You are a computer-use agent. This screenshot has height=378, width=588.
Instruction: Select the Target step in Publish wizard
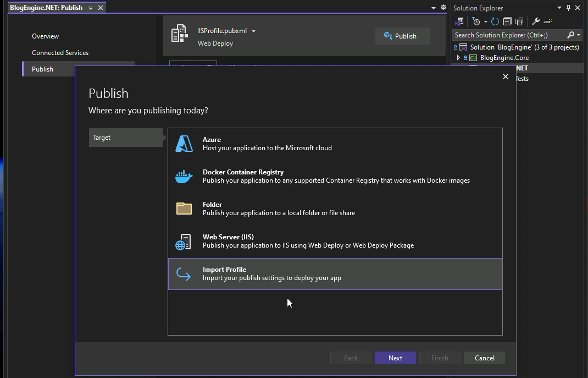pyautogui.click(x=126, y=138)
